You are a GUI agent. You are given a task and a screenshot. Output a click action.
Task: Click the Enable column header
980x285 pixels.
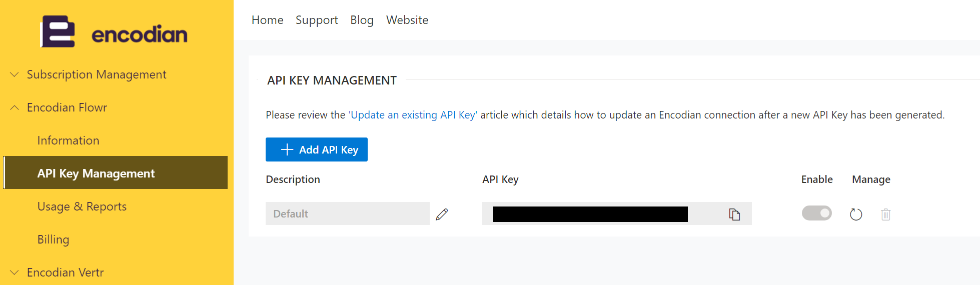817,179
